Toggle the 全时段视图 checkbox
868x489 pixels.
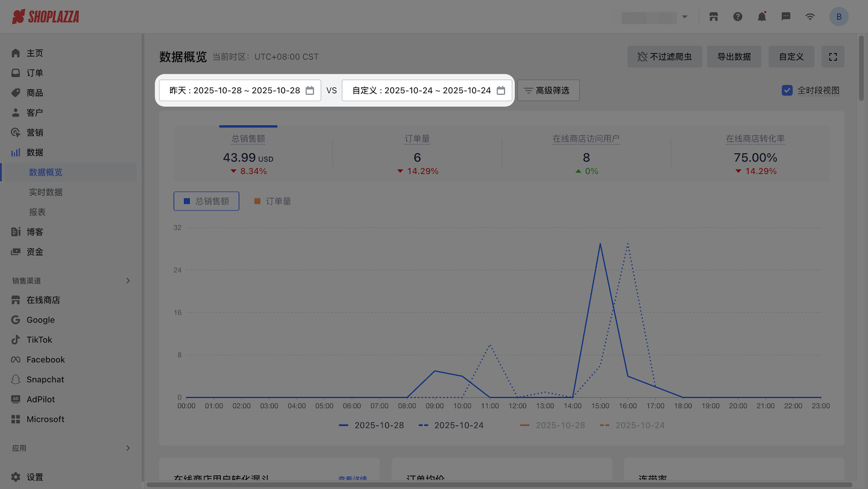(x=787, y=91)
